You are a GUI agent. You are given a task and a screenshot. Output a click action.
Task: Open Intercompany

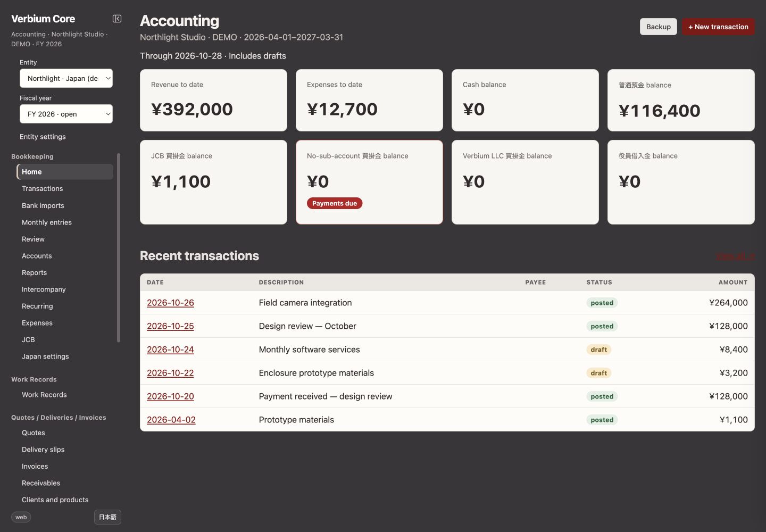[x=44, y=289]
